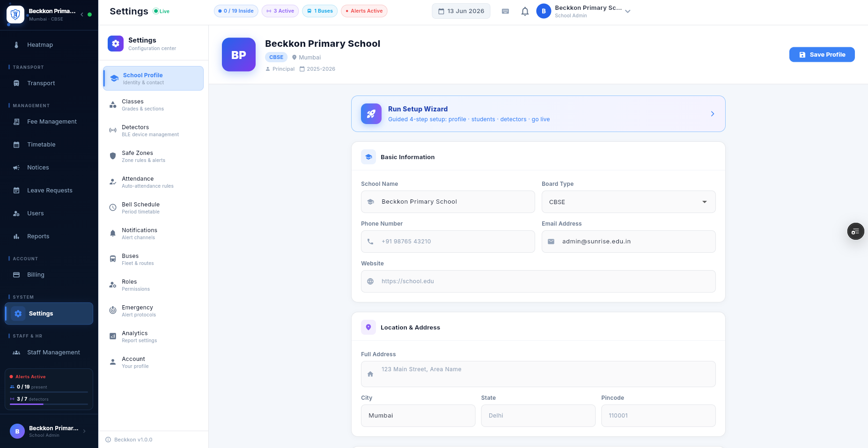This screenshot has height=448, width=868.
Task: Launch the Run Setup Wizard banner
Action: 538,114
